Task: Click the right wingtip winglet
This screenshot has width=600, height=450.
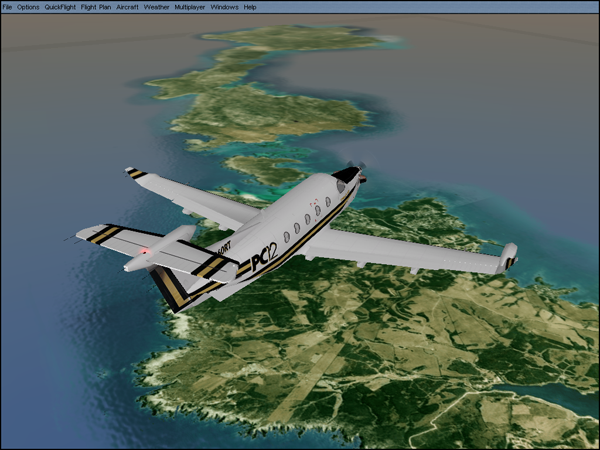Action: pos(509,256)
